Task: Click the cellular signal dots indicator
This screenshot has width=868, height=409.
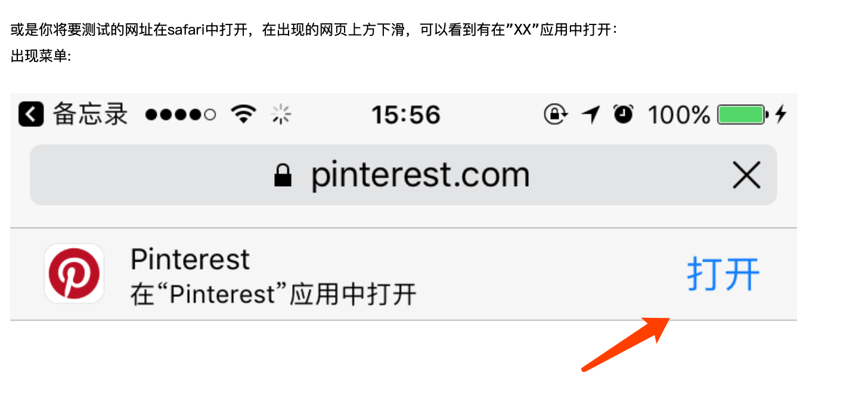Action: [181, 114]
